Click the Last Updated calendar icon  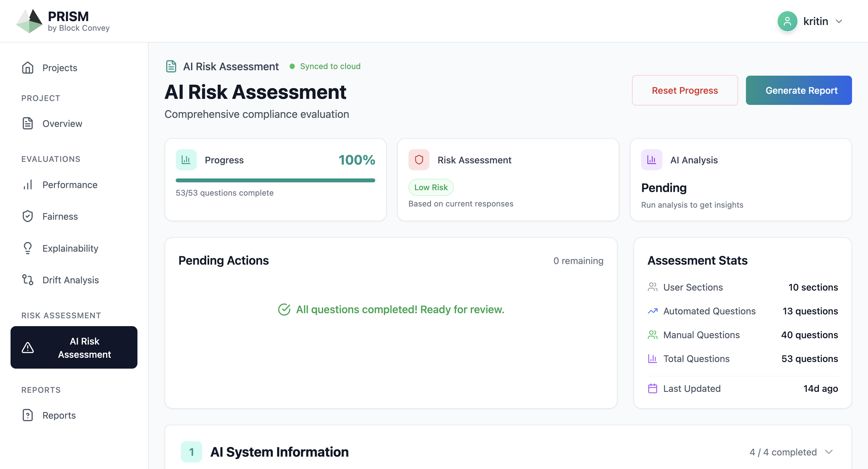coord(652,389)
